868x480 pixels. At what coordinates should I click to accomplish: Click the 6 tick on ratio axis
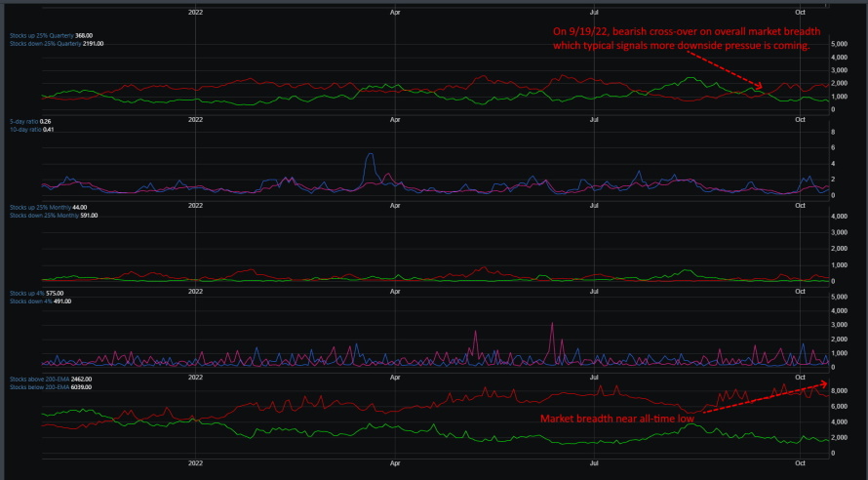833,148
